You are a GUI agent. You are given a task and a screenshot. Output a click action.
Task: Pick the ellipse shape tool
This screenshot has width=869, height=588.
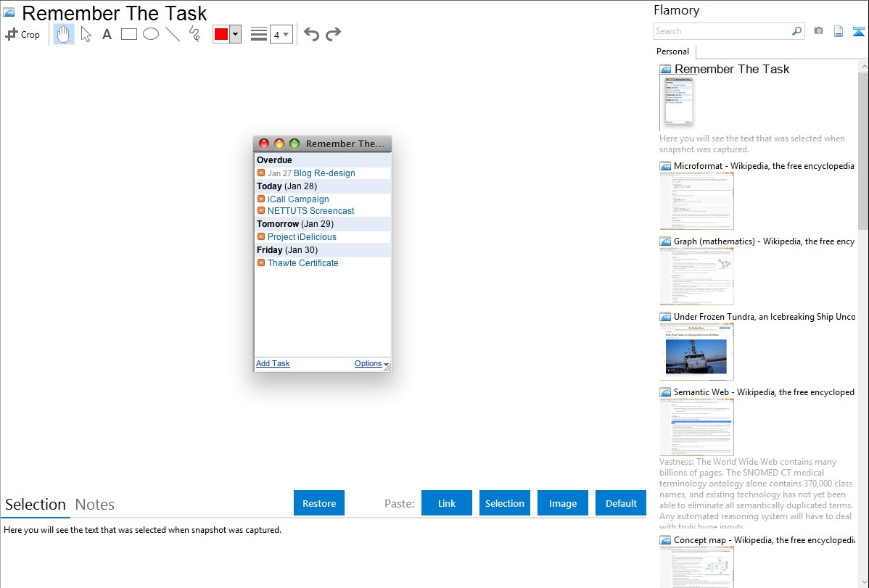pos(151,34)
